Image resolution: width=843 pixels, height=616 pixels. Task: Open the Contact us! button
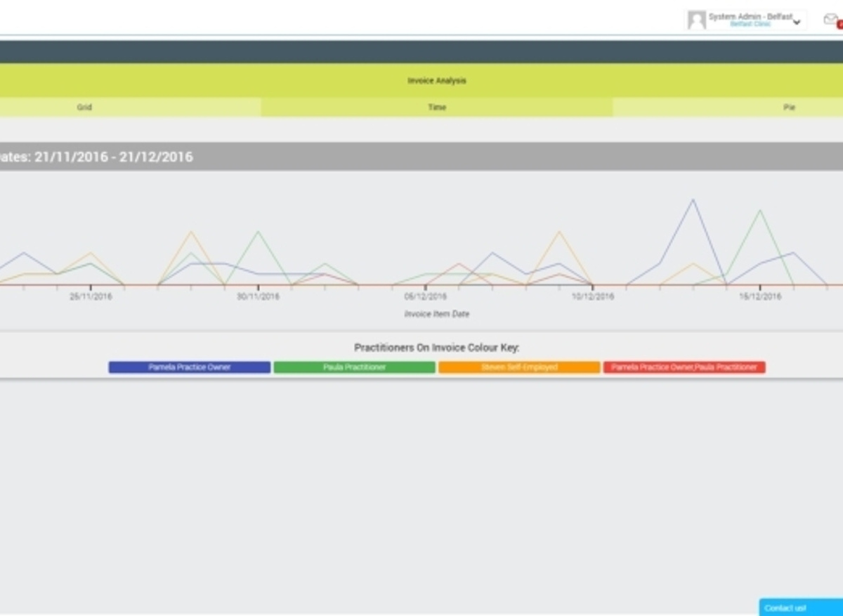801,608
